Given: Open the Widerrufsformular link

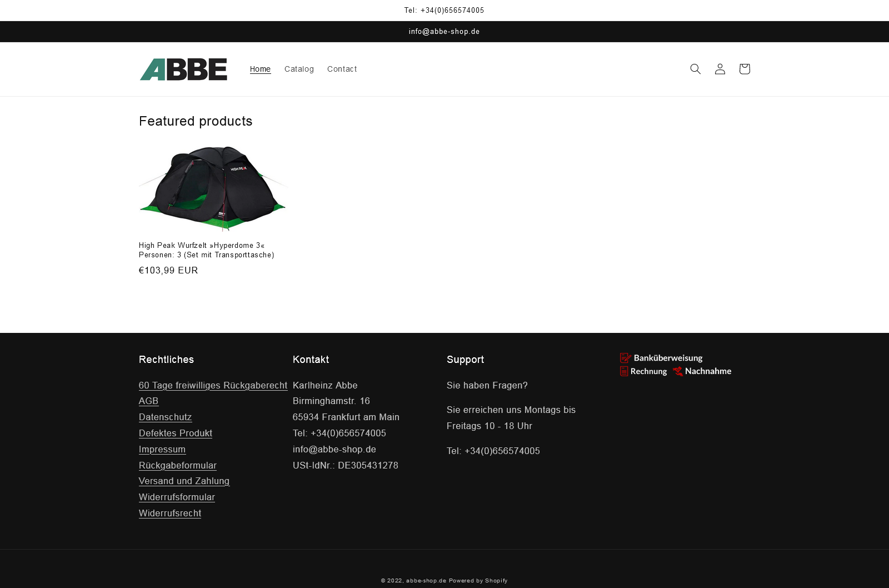Looking at the screenshot, I should pos(177,497).
